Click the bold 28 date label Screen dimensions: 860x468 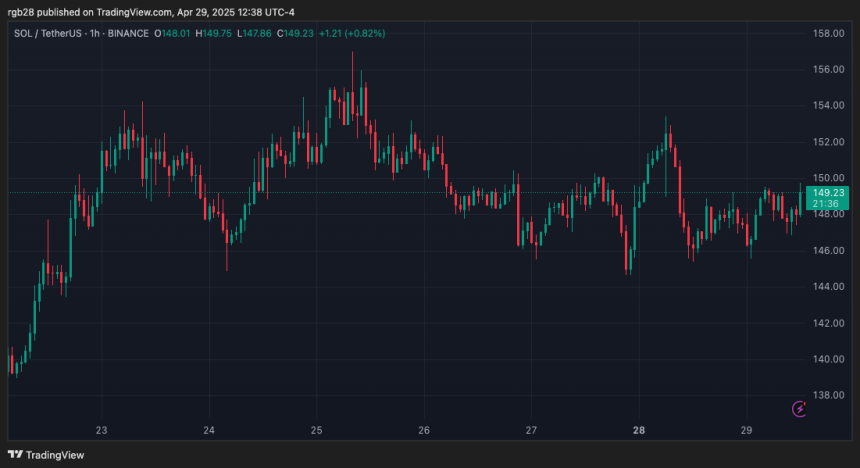coord(639,430)
